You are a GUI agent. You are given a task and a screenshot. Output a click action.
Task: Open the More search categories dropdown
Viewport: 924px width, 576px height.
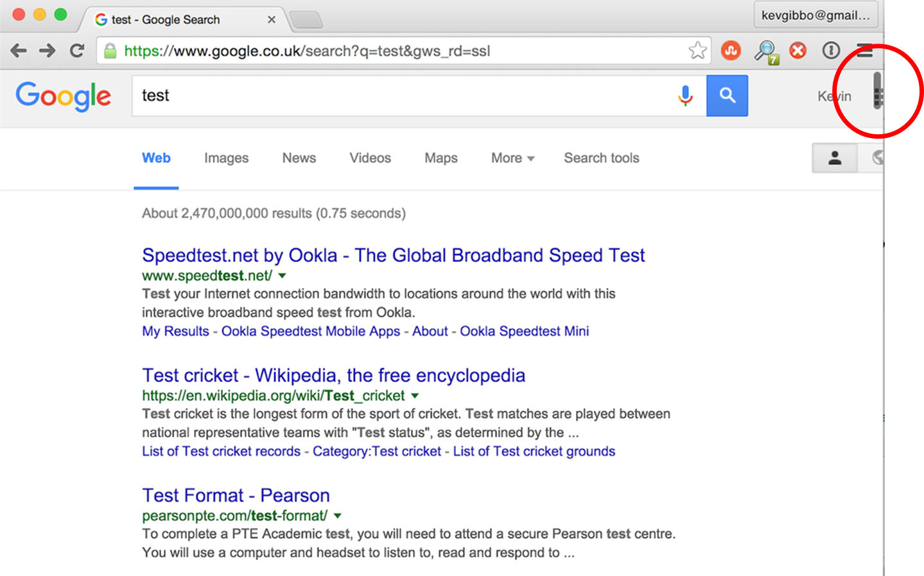click(512, 158)
